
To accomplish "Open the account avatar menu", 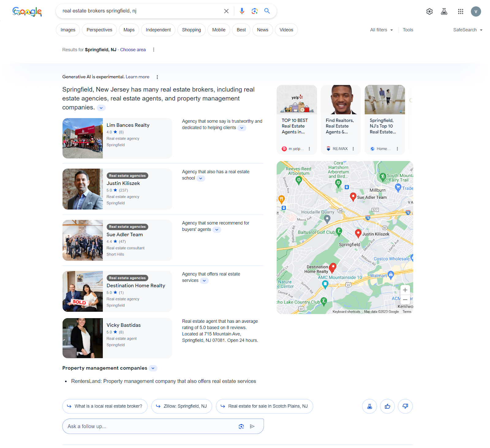I will tap(476, 12).
